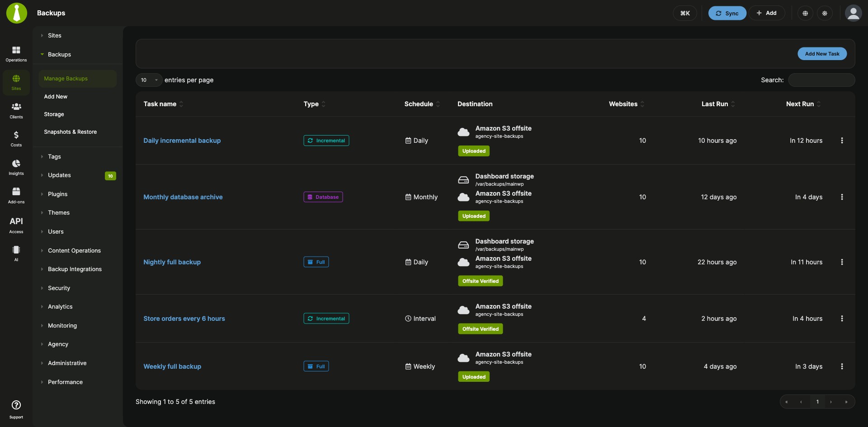Click the Add button in top bar
The width and height of the screenshot is (868, 427).
coord(767,13)
